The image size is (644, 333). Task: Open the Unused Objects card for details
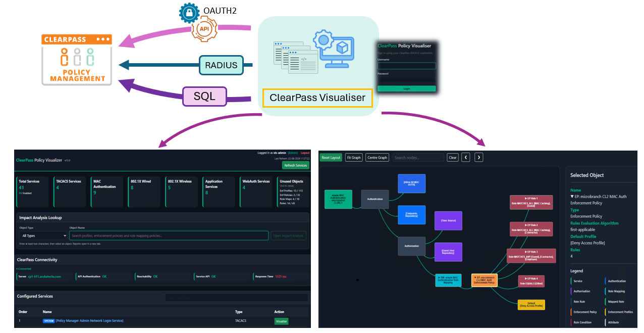coord(293,192)
